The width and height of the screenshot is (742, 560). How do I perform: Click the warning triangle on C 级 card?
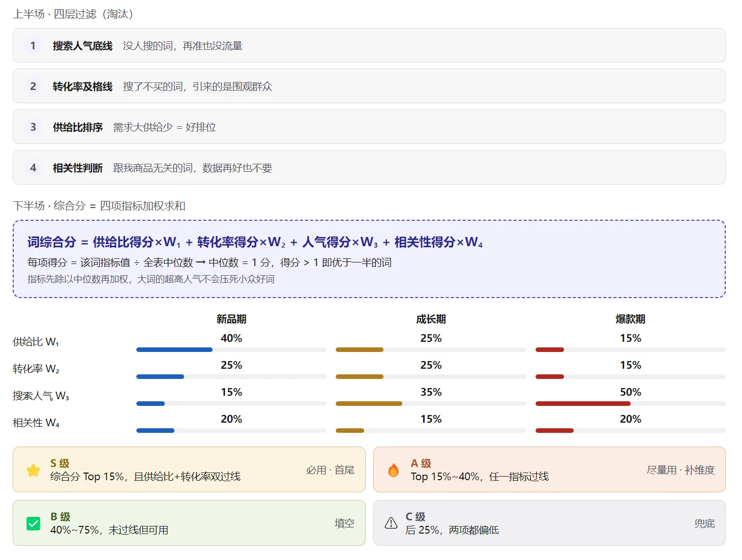point(391,523)
